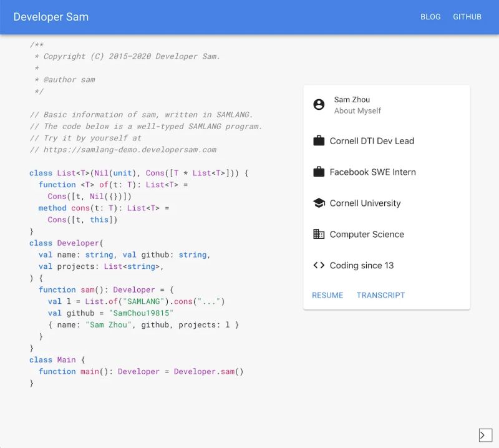This screenshot has width=499, height=448.
Task: Navigate to GITHUB in the top bar
Action: (x=467, y=17)
